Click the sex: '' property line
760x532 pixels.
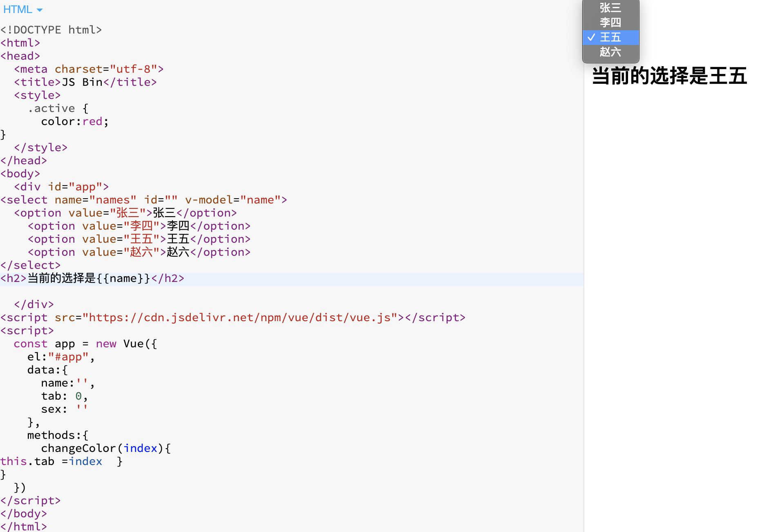pyautogui.click(x=65, y=409)
